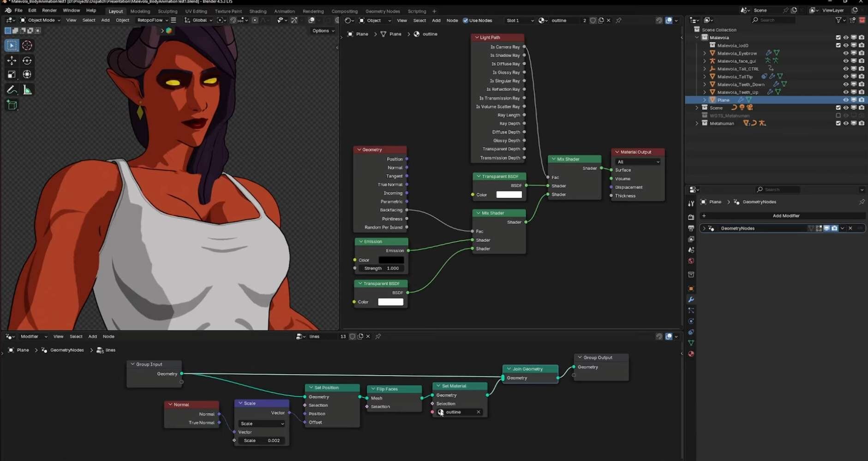Toggle the Use Nodes checkbox
Image resolution: width=868 pixels, height=461 pixels.
[465, 20]
